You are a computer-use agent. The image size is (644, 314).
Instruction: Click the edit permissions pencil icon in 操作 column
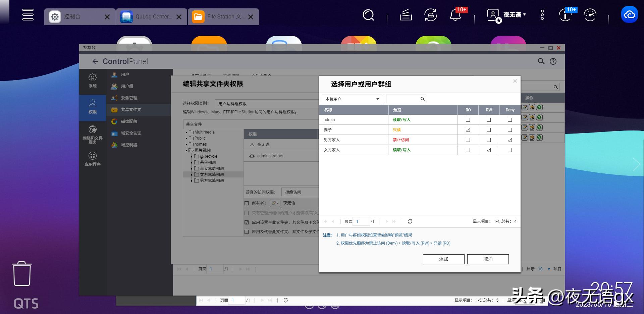click(524, 108)
